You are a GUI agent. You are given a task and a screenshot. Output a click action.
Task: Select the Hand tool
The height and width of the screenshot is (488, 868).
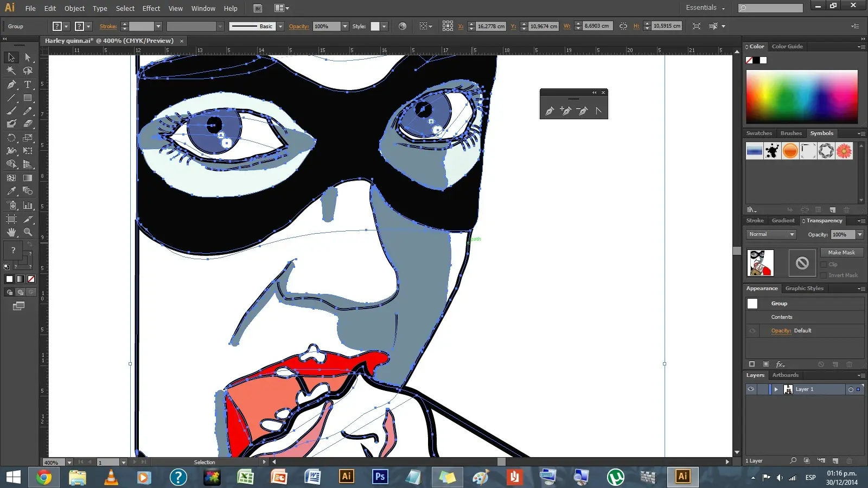[11, 232]
